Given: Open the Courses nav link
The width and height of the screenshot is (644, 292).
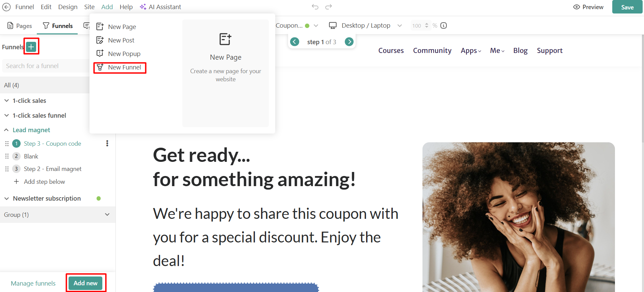Looking at the screenshot, I should tap(391, 51).
